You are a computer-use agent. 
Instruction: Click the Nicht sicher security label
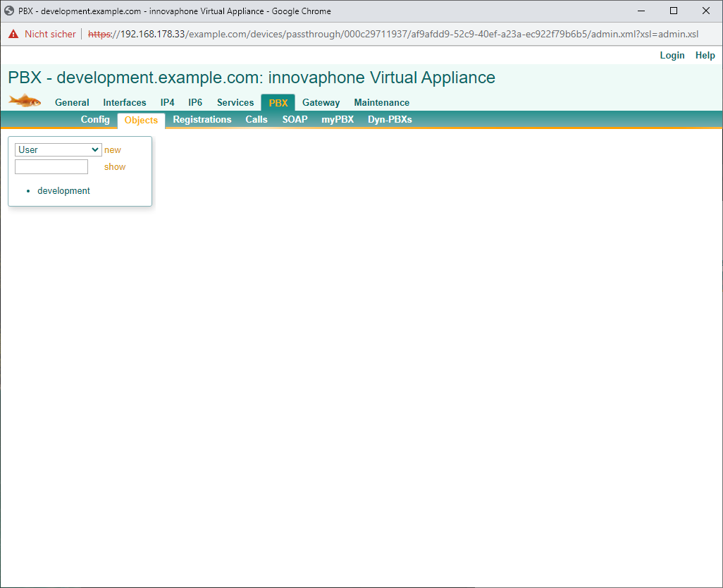click(x=50, y=34)
